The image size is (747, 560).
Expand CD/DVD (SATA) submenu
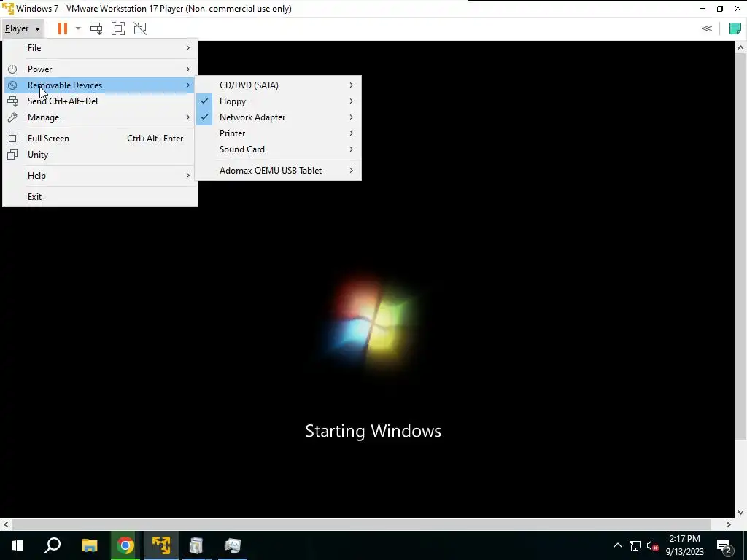click(278, 85)
